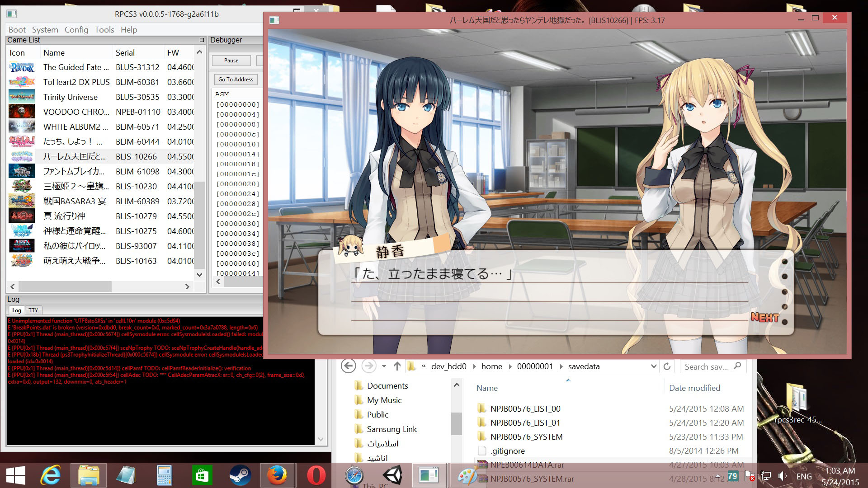Select game with serial BLJS-93007
Image resolution: width=868 pixels, height=488 pixels.
pyautogui.click(x=101, y=246)
